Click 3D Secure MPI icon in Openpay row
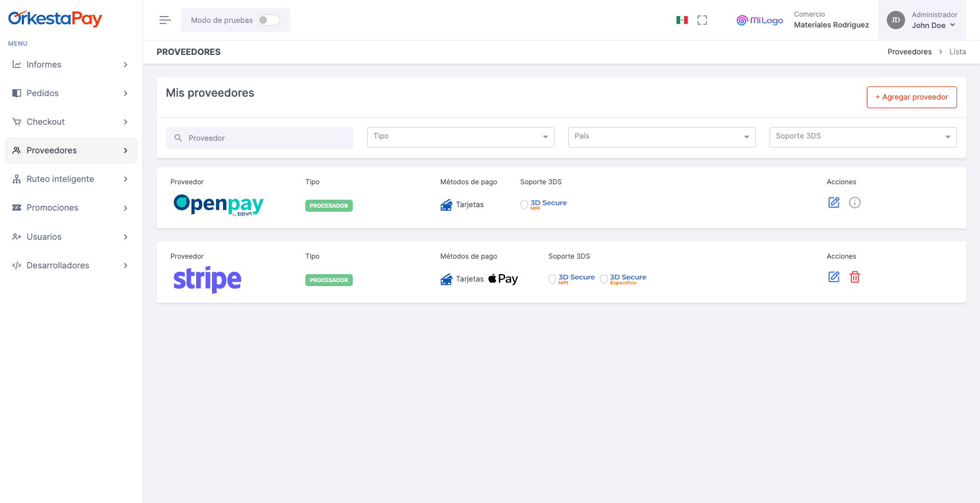Image resolution: width=980 pixels, height=503 pixels. pyautogui.click(x=544, y=204)
